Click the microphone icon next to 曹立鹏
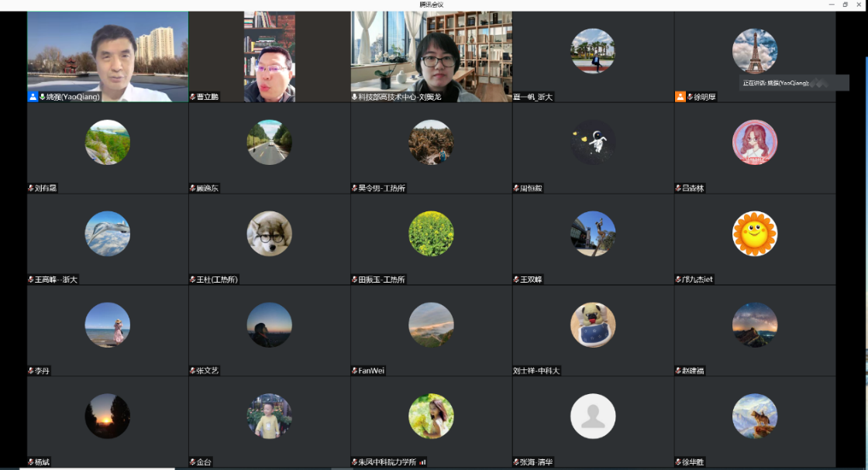The image size is (868, 470). [193, 97]
